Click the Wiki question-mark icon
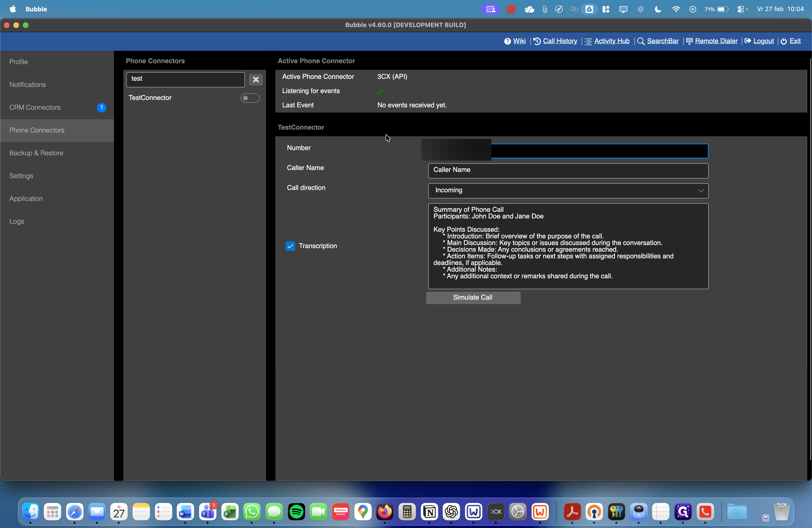The width and height of the screenshot is (812, 528). (507, 41)
